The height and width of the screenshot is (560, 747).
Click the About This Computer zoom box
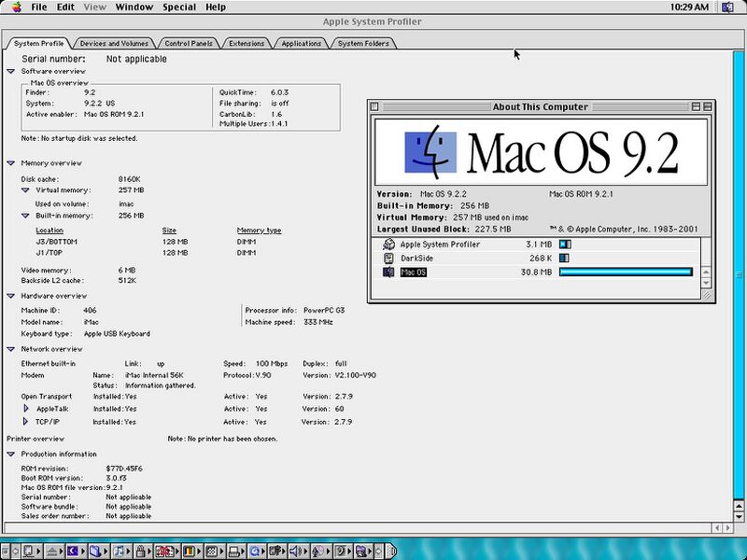coord(696,106)
